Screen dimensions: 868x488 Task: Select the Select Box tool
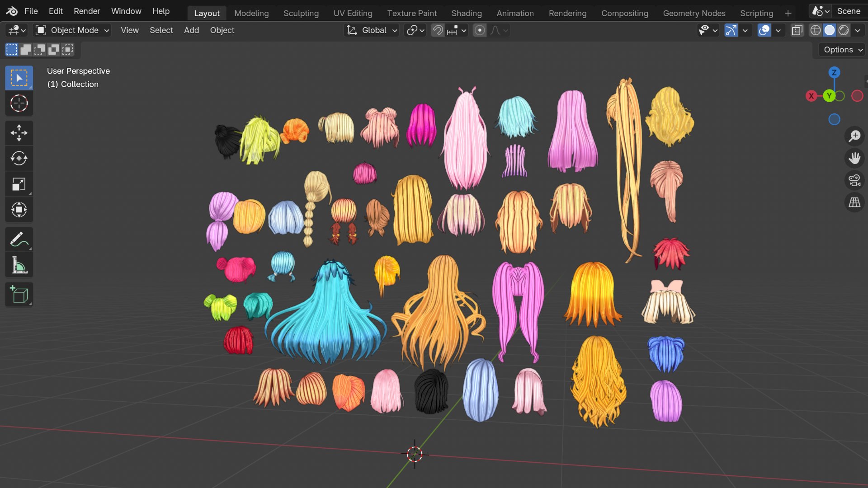point(19,78)
